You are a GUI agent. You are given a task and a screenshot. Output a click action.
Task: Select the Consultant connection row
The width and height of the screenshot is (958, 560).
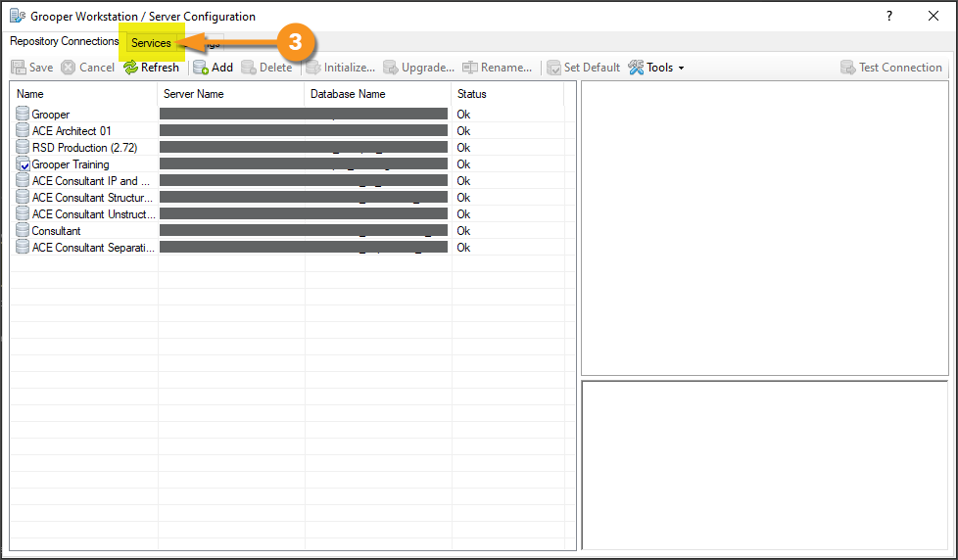coord(293,231)
